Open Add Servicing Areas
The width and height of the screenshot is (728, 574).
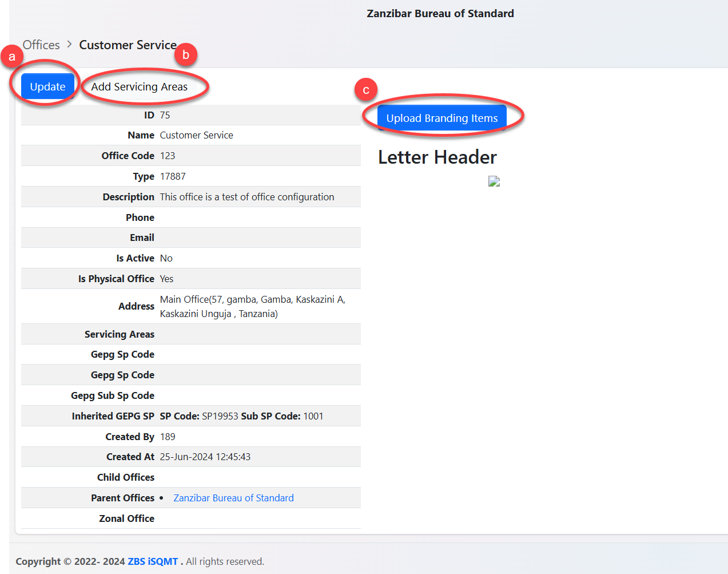point(140,87)
